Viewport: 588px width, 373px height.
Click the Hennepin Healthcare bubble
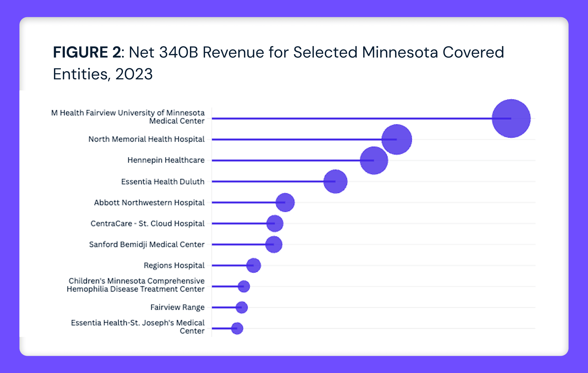374,160
